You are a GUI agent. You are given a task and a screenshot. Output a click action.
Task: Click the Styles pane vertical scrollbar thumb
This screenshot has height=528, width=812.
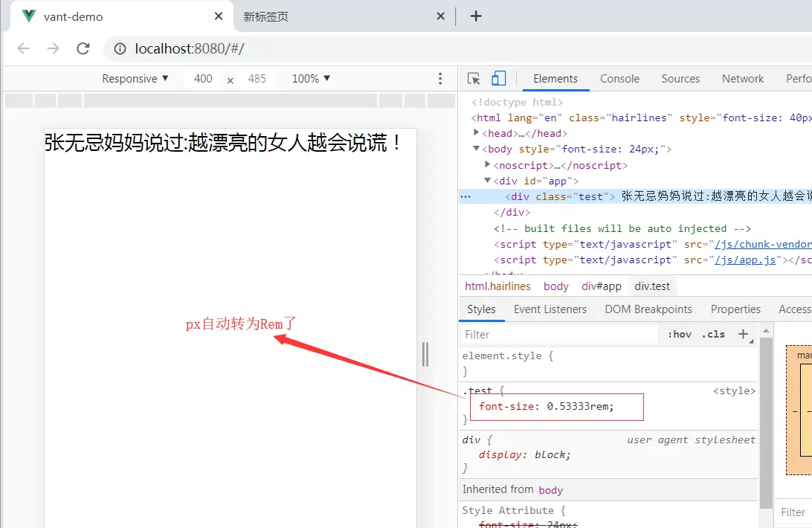coord(767,422)
